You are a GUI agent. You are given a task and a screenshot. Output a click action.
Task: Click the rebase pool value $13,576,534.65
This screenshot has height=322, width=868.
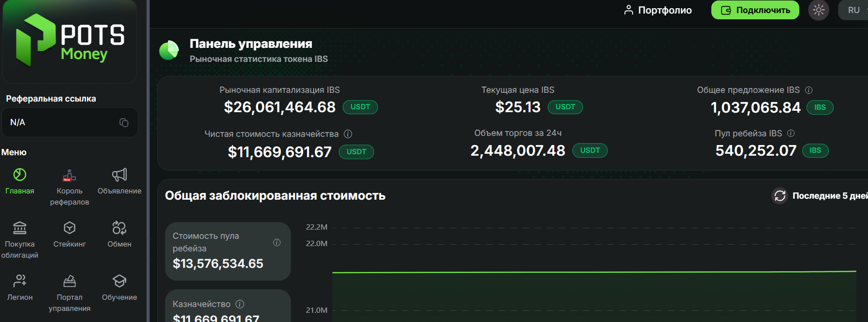[x=218, y=263]
